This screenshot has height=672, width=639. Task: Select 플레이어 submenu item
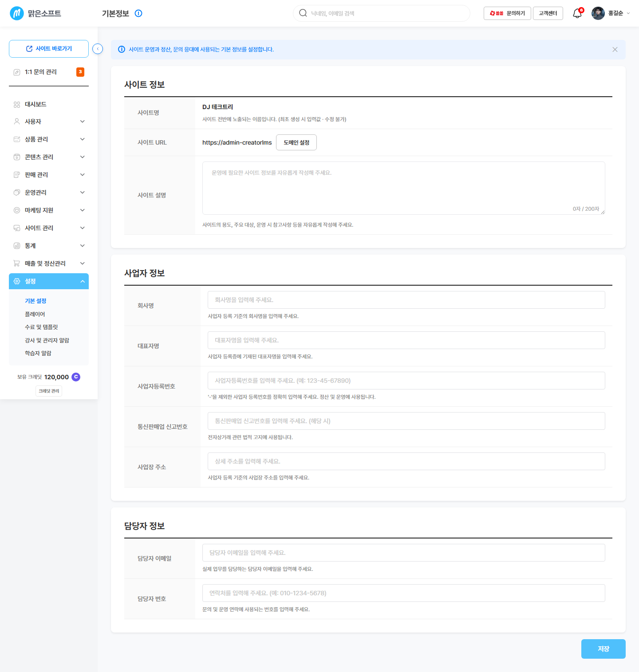[x=35, y=314]
